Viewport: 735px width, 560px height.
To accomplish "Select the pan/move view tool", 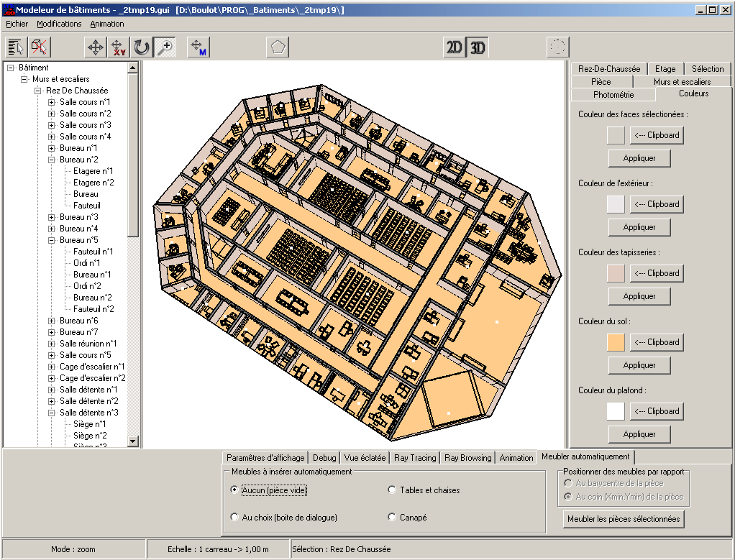I will coord(95,47).
